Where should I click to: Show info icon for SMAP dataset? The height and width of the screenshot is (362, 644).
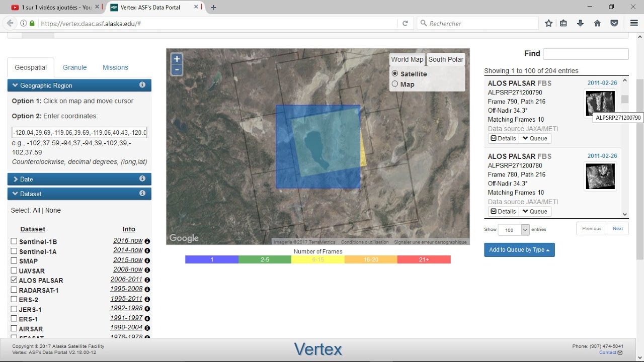147,260
